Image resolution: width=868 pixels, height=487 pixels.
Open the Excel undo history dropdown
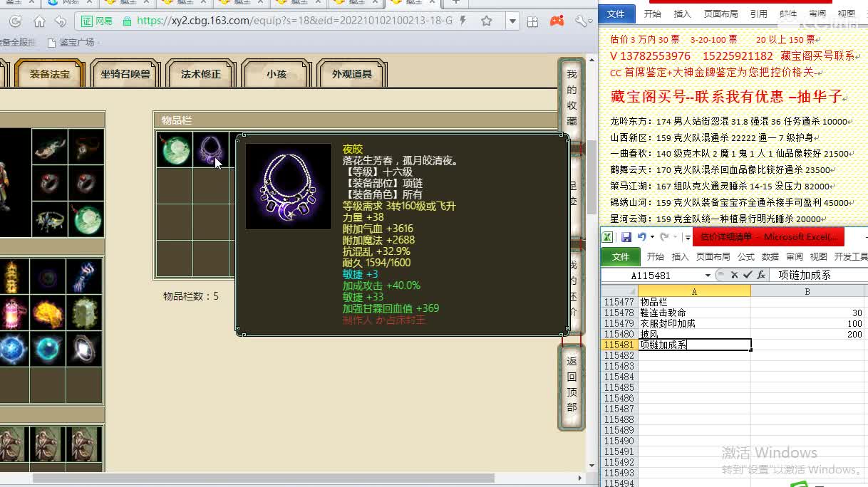tap(651, 237)
